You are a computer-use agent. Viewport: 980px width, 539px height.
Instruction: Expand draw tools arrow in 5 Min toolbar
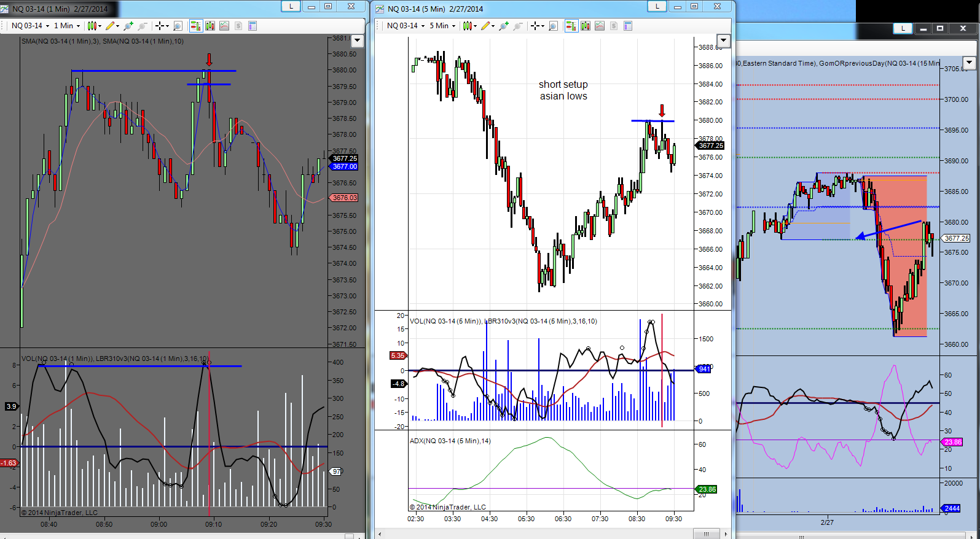[x=493, y=26]
